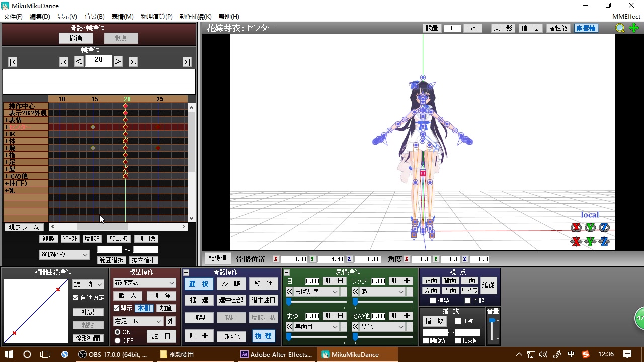This screenshot has height=362, width=644.
Task: Open the 編集(D) menu
Action: pos(40,17)
